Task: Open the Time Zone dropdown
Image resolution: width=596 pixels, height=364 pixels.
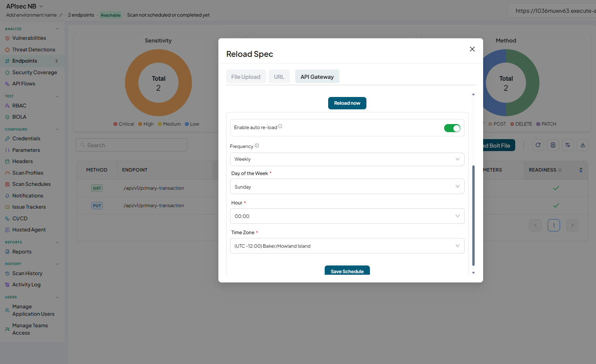Action: [x=347, y=246]
